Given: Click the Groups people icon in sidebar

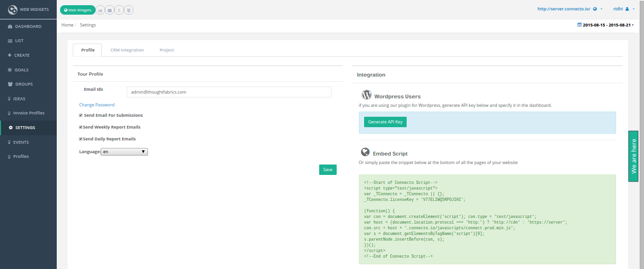Looking at the screenshot, I should coord(10,84).
